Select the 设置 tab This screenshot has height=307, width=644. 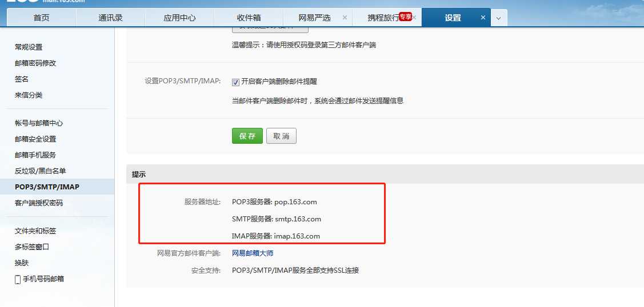pyautogui.click(x=453, y=18)
